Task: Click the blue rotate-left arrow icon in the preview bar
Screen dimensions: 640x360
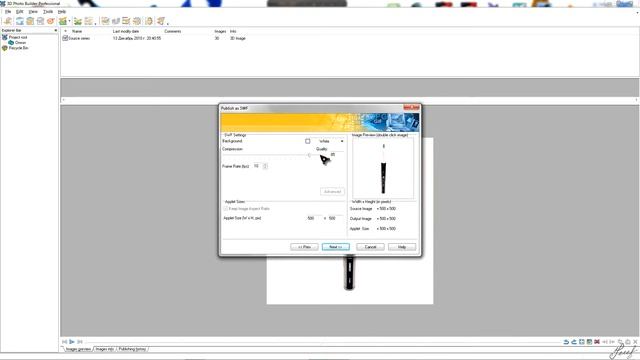Action: [566, 342]
